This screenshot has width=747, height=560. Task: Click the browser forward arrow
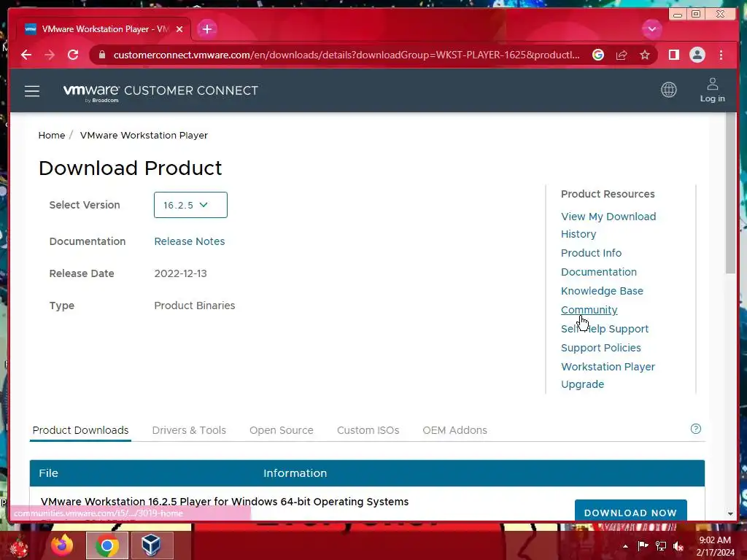pos(50,55)
